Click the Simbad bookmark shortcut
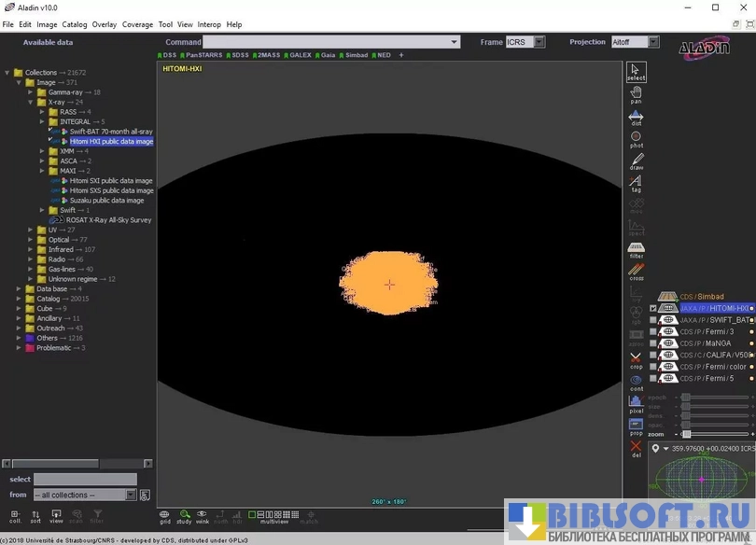 click(356, 55)
